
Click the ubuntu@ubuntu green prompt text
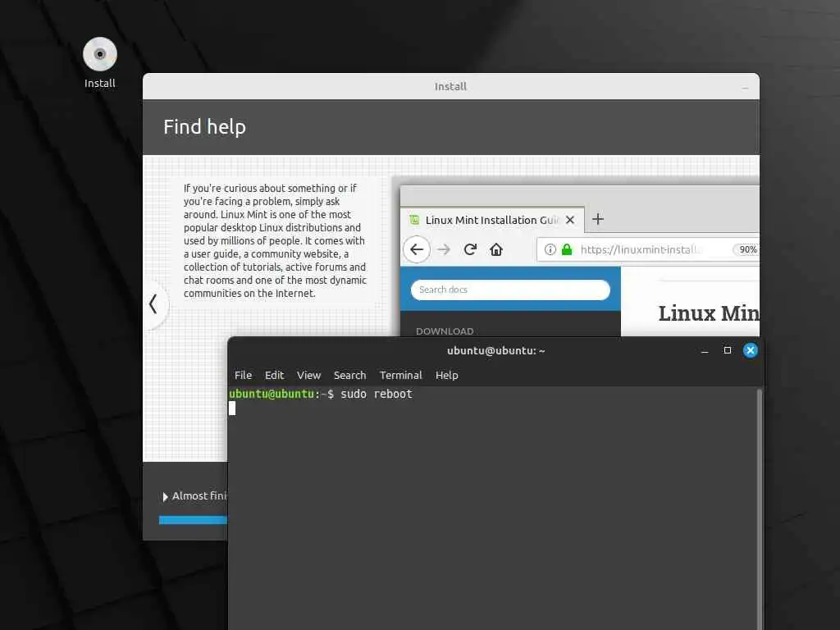(272, 395)
